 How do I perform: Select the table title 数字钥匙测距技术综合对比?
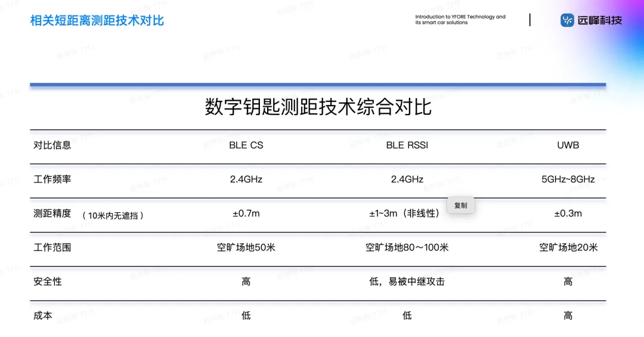tap(318, 107)
